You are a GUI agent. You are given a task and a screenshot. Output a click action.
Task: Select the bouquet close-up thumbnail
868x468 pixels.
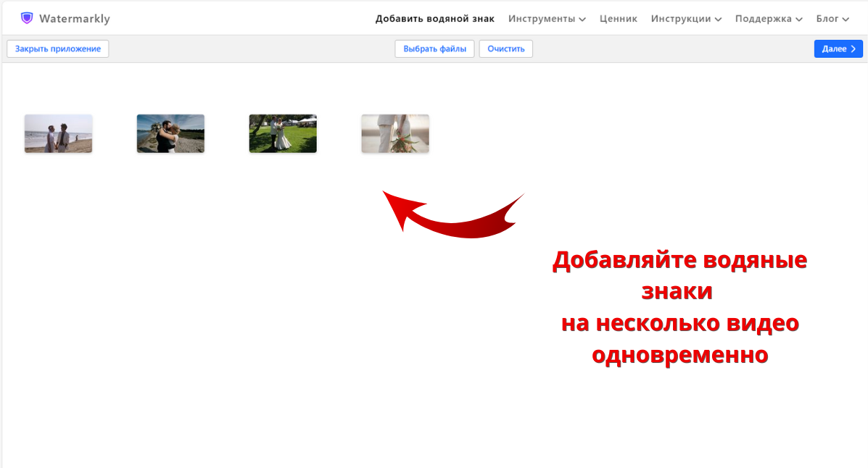point(395,133)
